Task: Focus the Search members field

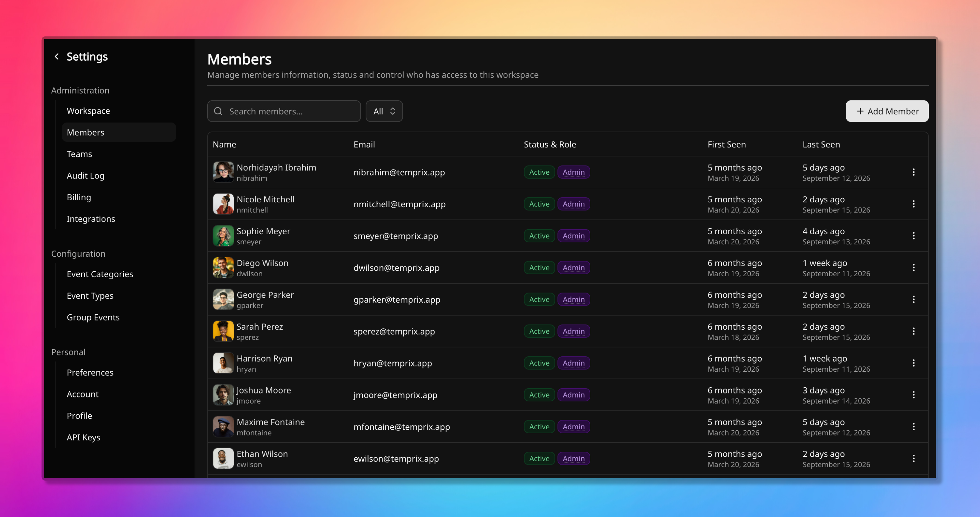Action: [x=284, y=112]
